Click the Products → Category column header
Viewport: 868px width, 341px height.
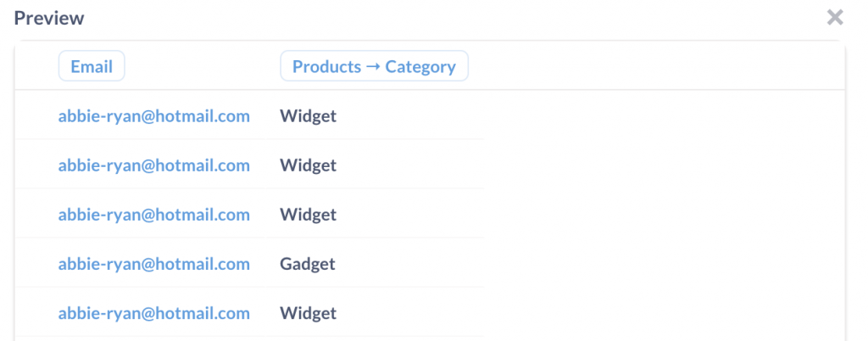pos(374,66)
